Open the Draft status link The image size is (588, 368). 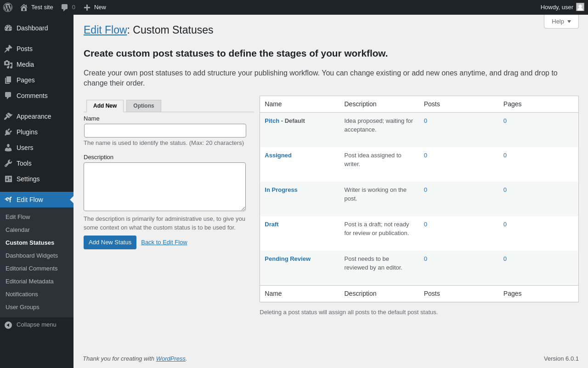tap(271, 224)
